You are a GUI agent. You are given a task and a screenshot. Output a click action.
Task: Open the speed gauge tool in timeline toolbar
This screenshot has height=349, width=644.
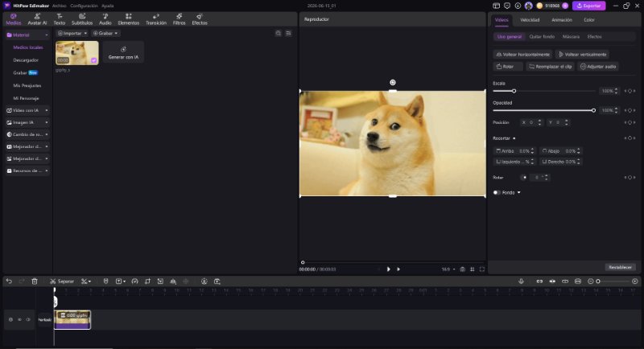[134, 281]
